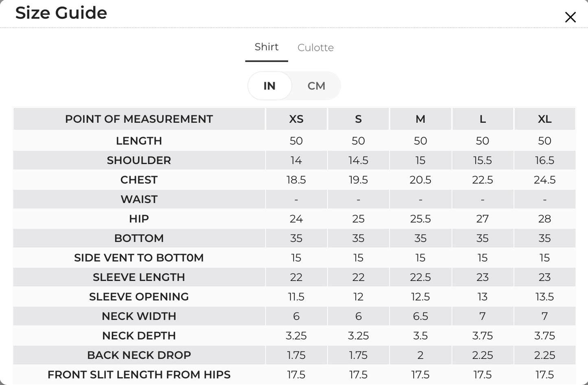Toggle units to CM

[x=316, y=86]
